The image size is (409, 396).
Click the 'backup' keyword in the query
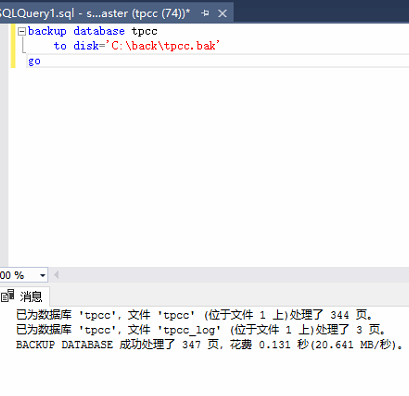(47, 31)
